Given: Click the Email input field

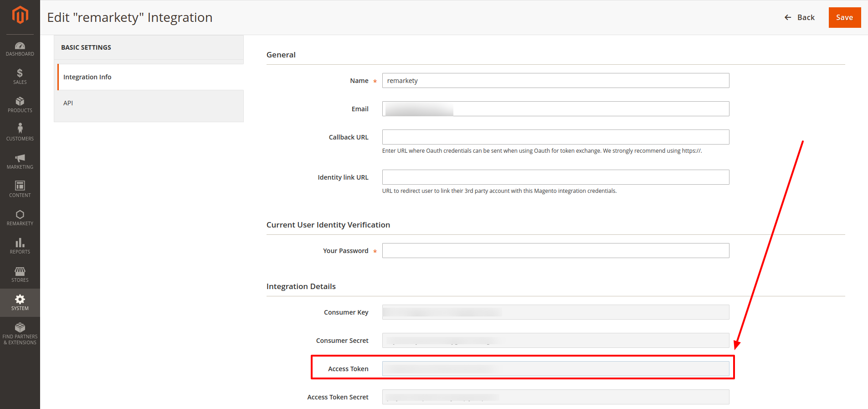Looking at the screenshot, I should click(555, 109).
